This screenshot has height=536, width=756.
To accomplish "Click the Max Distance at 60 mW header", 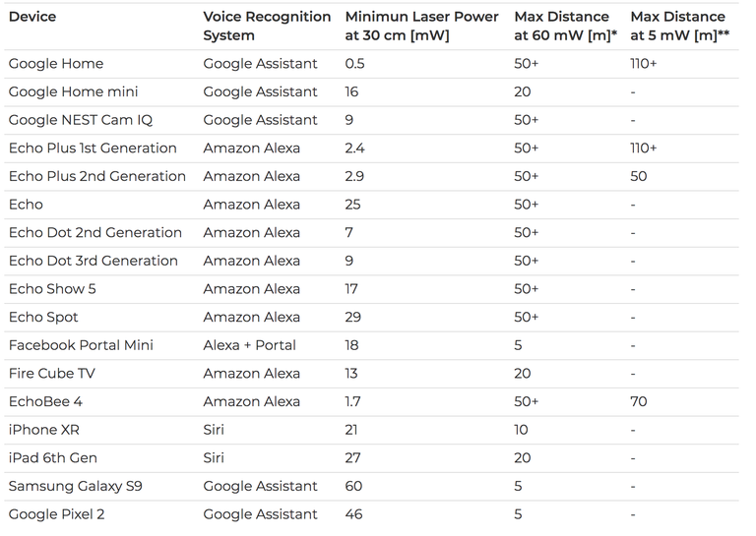I will [x=563, y=26].
